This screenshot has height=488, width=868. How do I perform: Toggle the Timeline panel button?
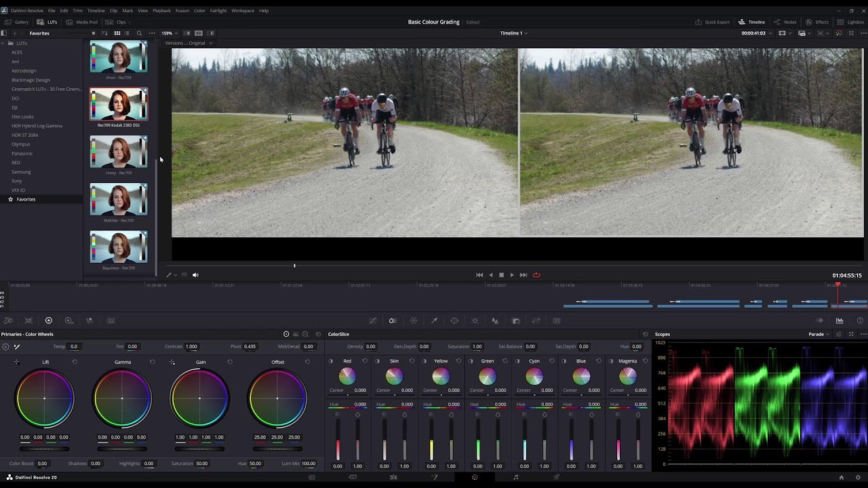click(751, 22)
